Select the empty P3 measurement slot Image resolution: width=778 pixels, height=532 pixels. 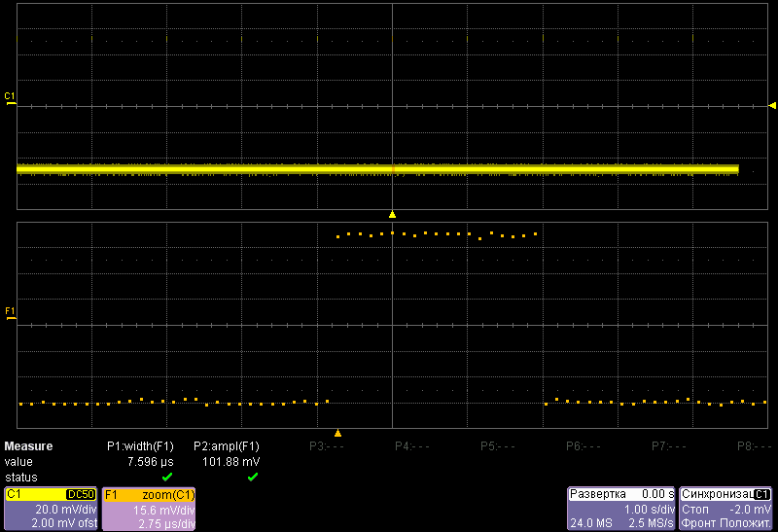tap(327, 446)
